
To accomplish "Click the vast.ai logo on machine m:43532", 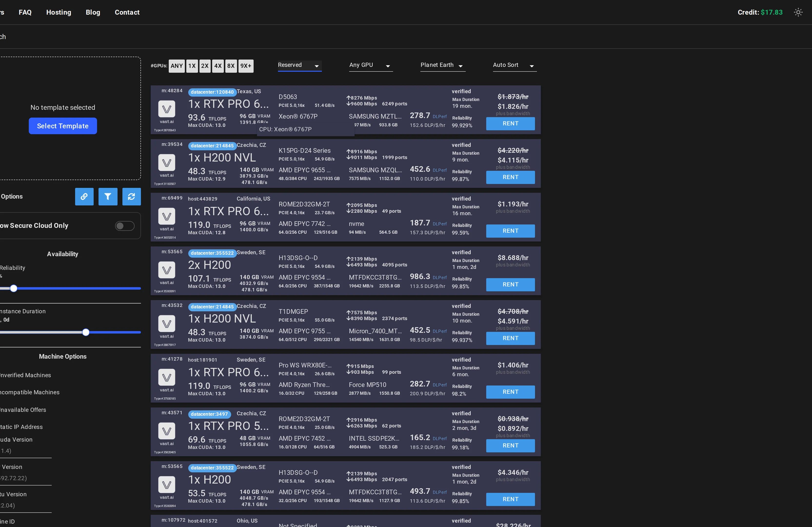I will coord(167,324).
